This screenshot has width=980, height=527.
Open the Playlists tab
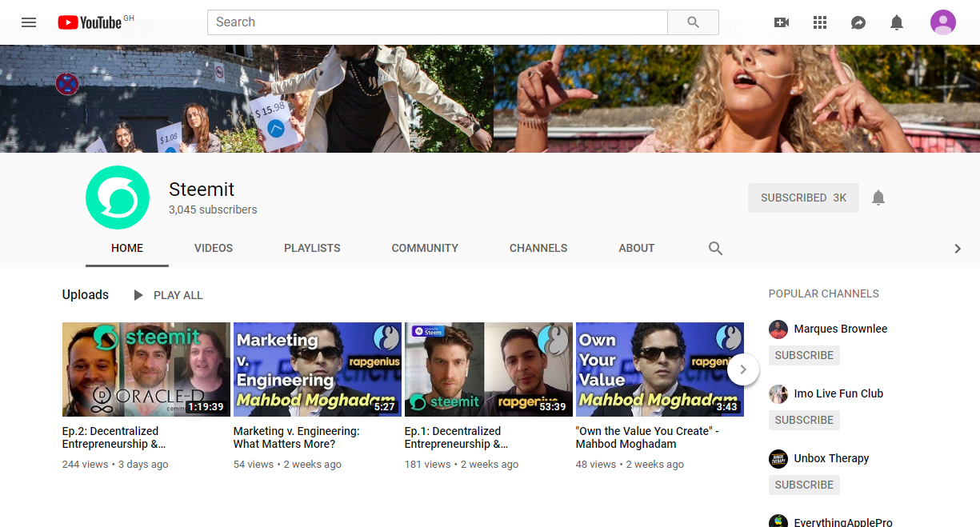[x=312, y=248]
